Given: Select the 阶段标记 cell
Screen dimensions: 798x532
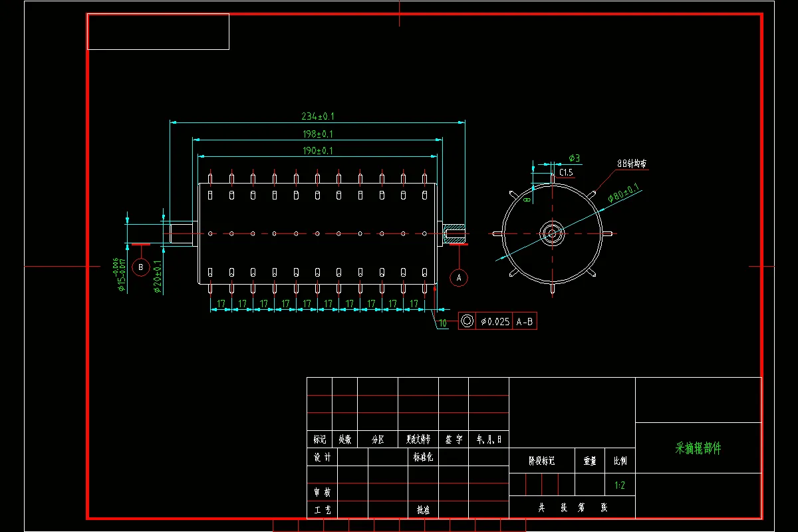Looking at the screenshot, I should (x=541, y=460).
